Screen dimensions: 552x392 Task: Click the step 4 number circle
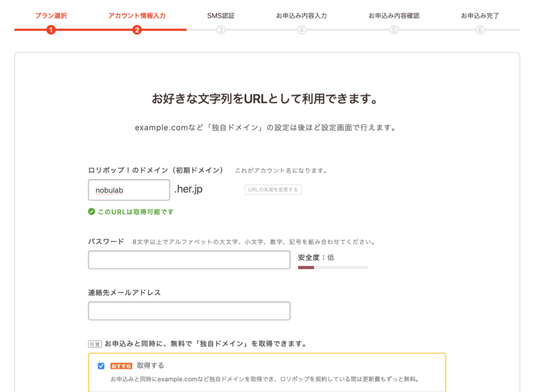(301, 30)
